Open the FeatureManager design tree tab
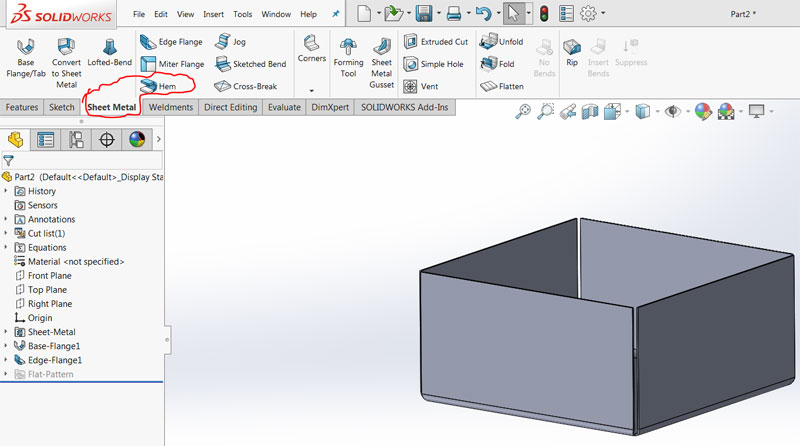 coord(15,139)
